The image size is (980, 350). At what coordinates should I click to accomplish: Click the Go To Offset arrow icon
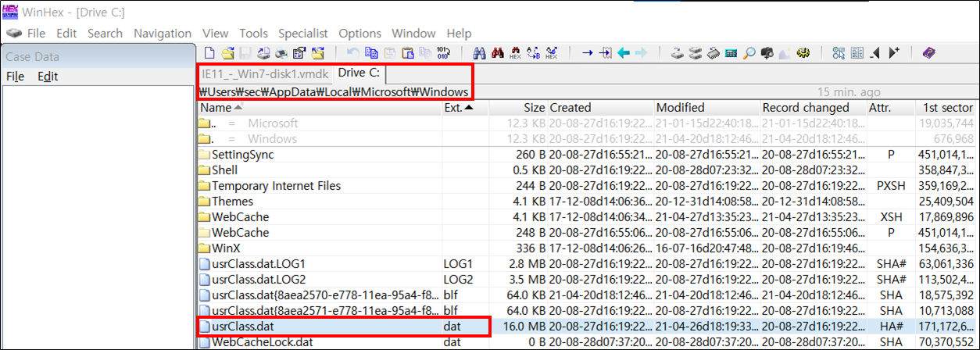tap(587, 53)
